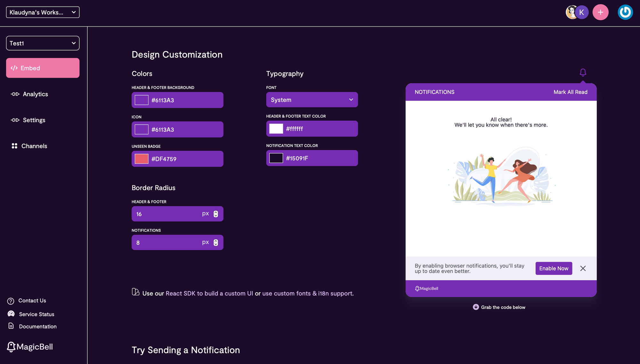Click the Unseen Badge color swatch
The width and height of the screenshot is (640, 364).
(x=141, y=159)
